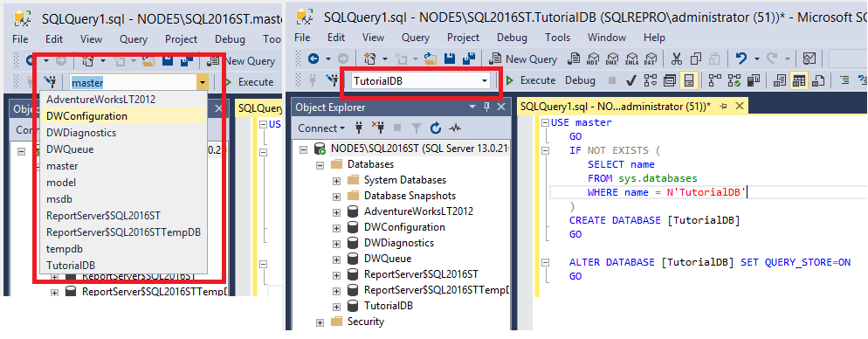Click the Change Connection icon left of TutorialDB
868x339 pixels.
tap(332, 81)
